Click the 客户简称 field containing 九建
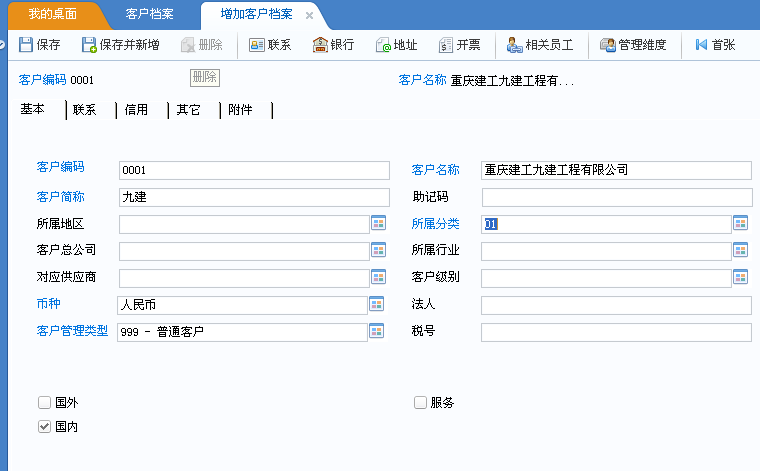760x471 pixels. [254, 197]
